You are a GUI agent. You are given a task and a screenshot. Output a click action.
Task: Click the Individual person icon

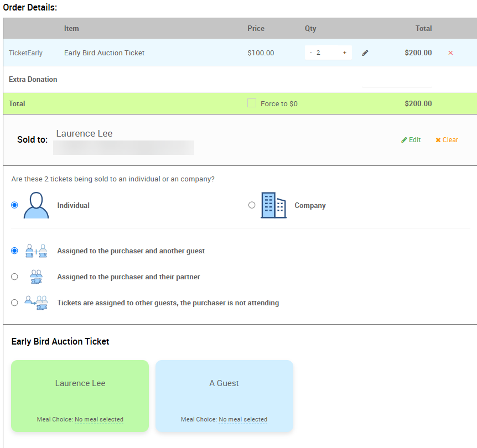point(36,205)
